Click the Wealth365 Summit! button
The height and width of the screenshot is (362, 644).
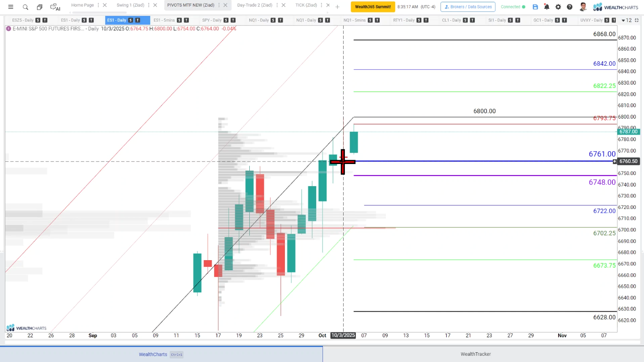click(x=373, y=7)
